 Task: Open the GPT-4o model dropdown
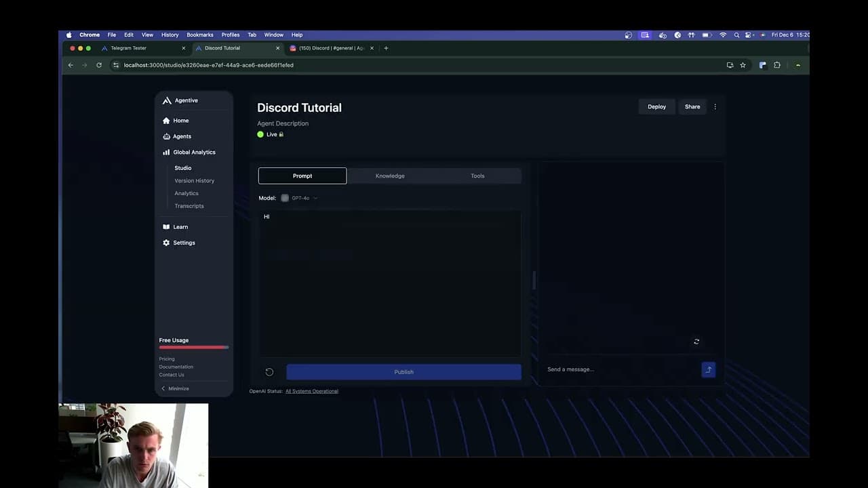point(299,198)
